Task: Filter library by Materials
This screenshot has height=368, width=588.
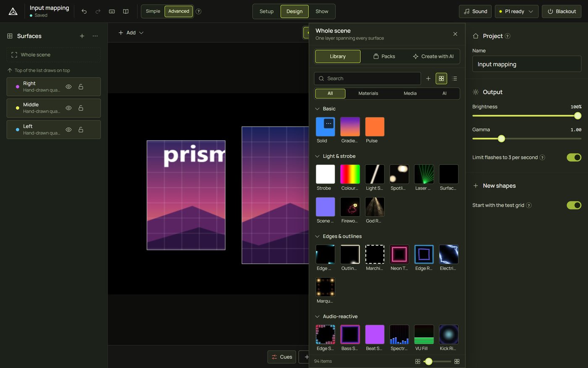Action: (x=368, y=93)
